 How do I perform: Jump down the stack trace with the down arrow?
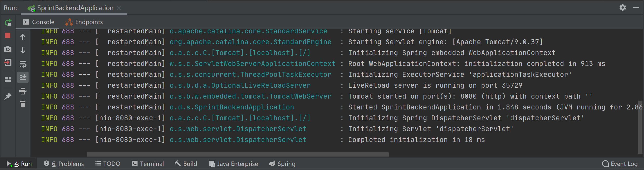pyautogui.click(x=23, y=50)
